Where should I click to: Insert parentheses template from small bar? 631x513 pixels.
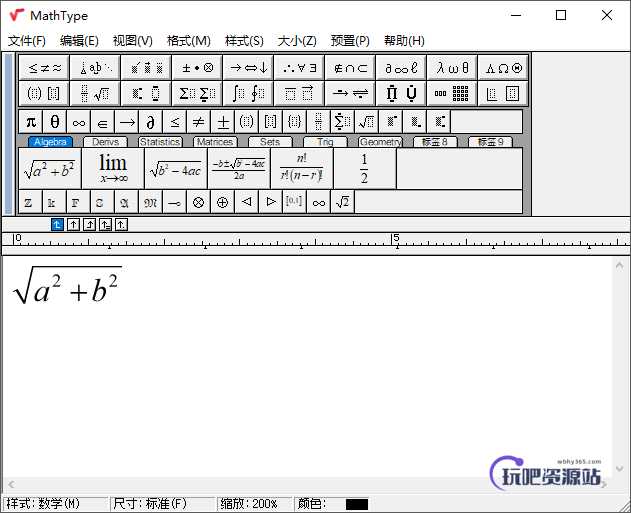click(246, 122)
